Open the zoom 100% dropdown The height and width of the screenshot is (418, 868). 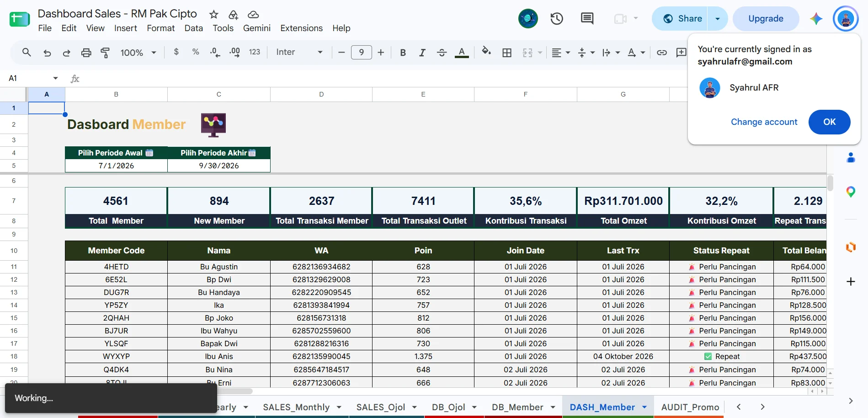138,53
